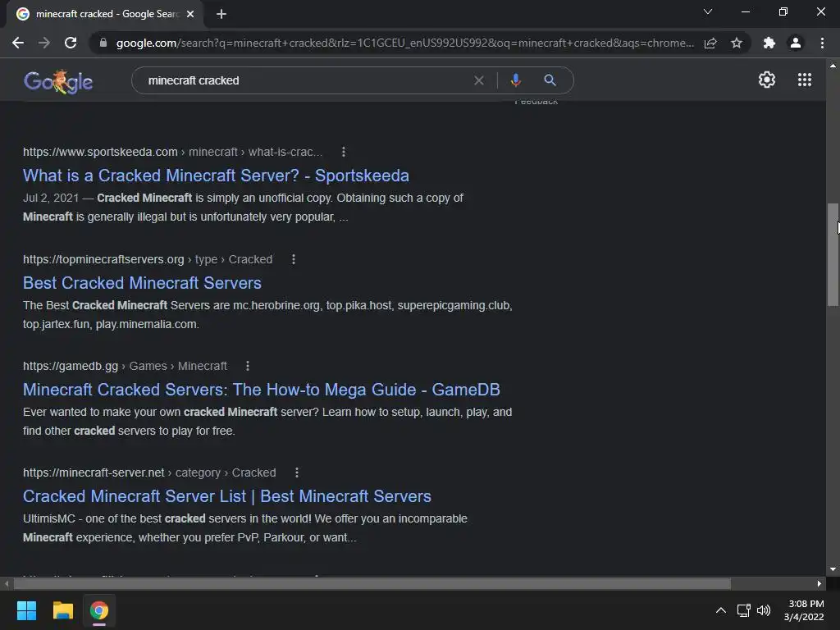Click the minecraft-server.net breadcrumb URL
The height and width of the screenshot is (630, 840).
[149, 472]
